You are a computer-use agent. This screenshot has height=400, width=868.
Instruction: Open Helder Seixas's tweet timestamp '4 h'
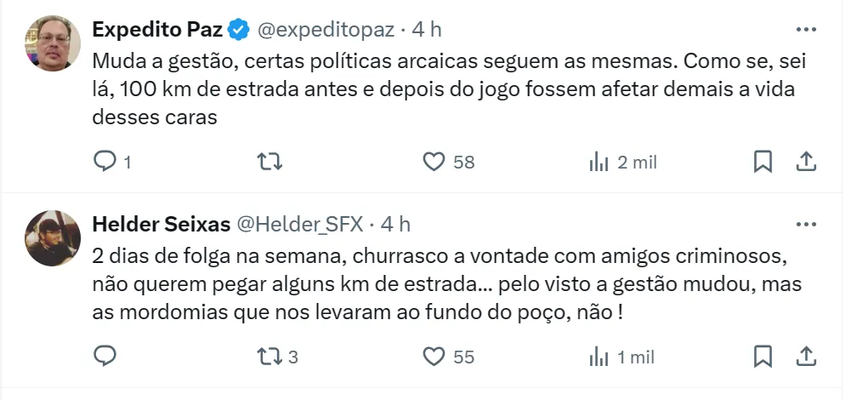tap(396, 225)
